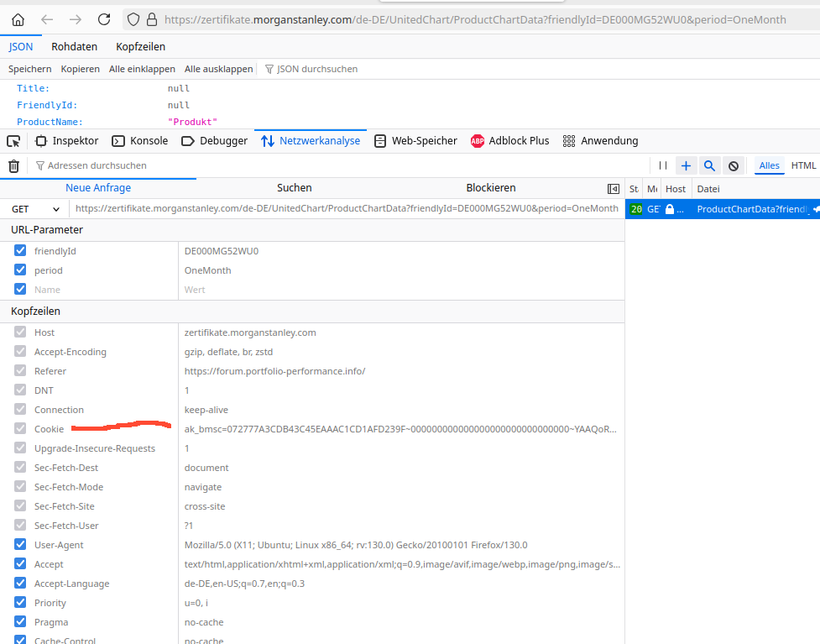Click Alle einklappen to collapse JSON
The width and height of the screenshot is (820, 644).
click(x=142, y=69)
